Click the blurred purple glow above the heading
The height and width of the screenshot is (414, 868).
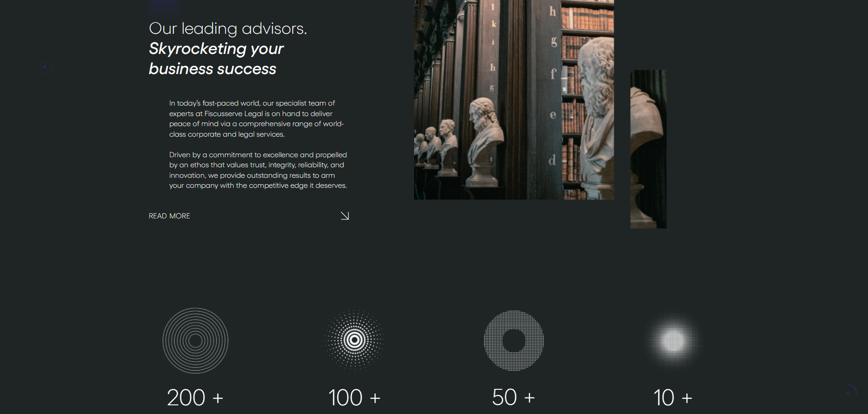(163, 5)
